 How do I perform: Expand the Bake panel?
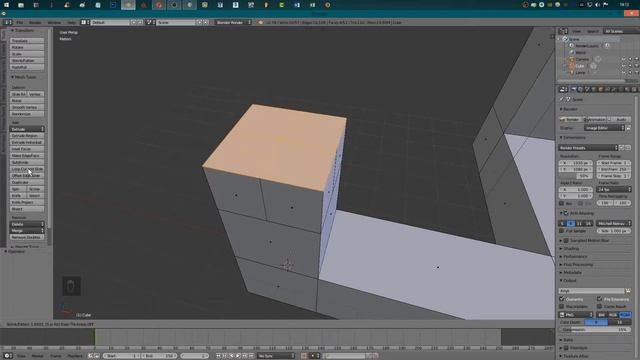tap(568, 340)
